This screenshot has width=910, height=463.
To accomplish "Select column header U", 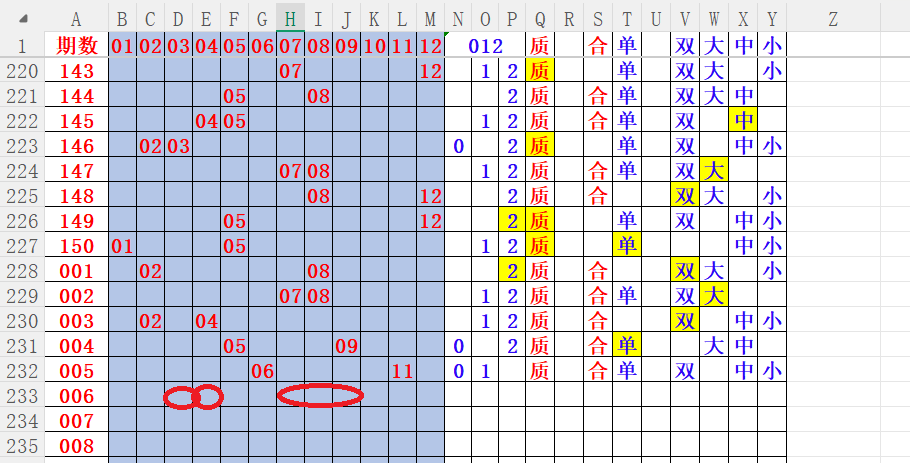I will click(656, 19).
